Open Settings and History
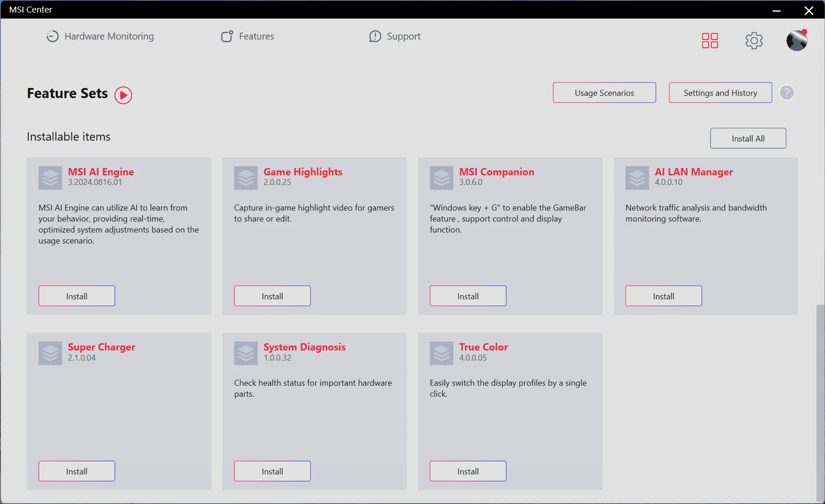Image resolution: width=825 pixels, height=504 pixels. pyautogui.click(x=720, y=92)
